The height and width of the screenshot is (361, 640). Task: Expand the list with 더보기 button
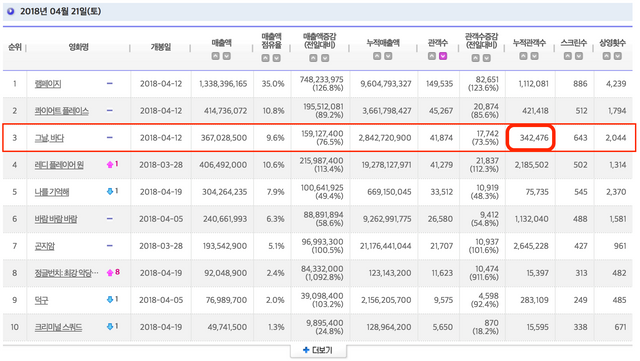[x=318, y=350]
